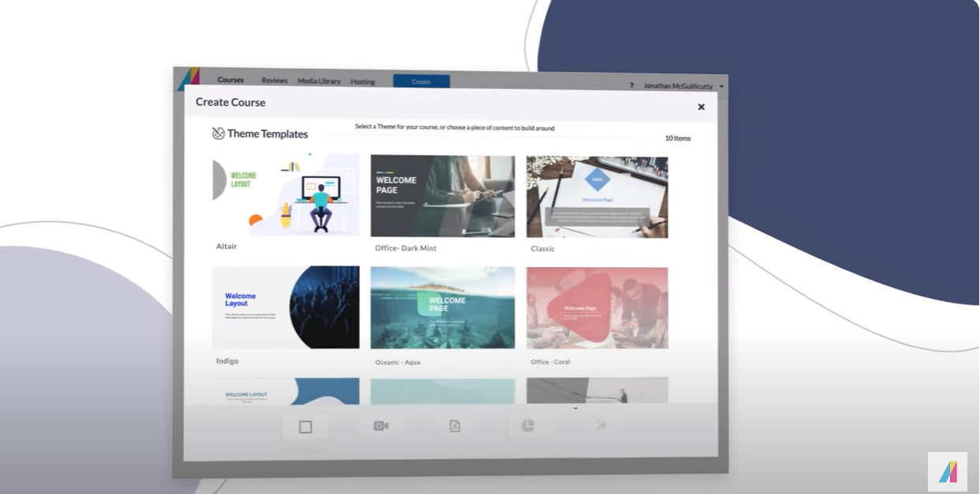Choose the Office - Coral theme thumbnail

[x=597, y=308]
